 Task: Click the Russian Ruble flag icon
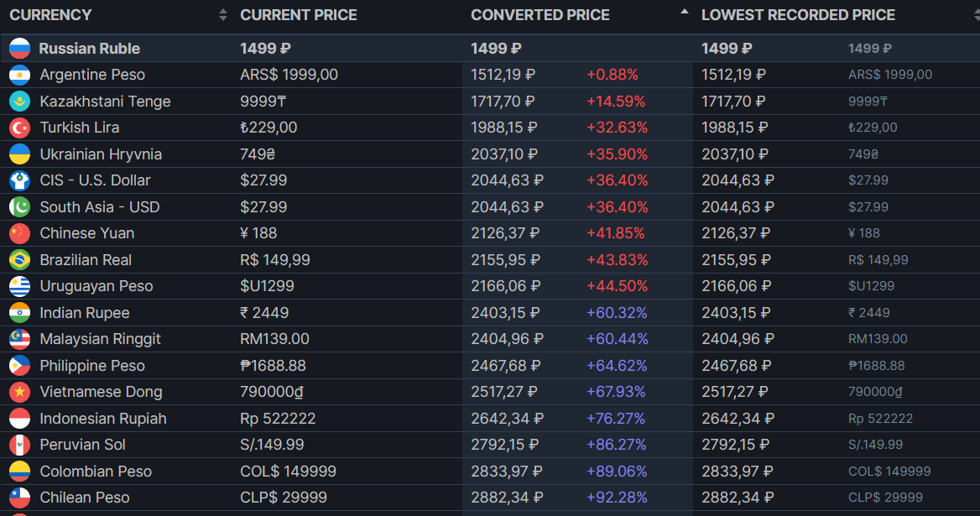point(19,48)
